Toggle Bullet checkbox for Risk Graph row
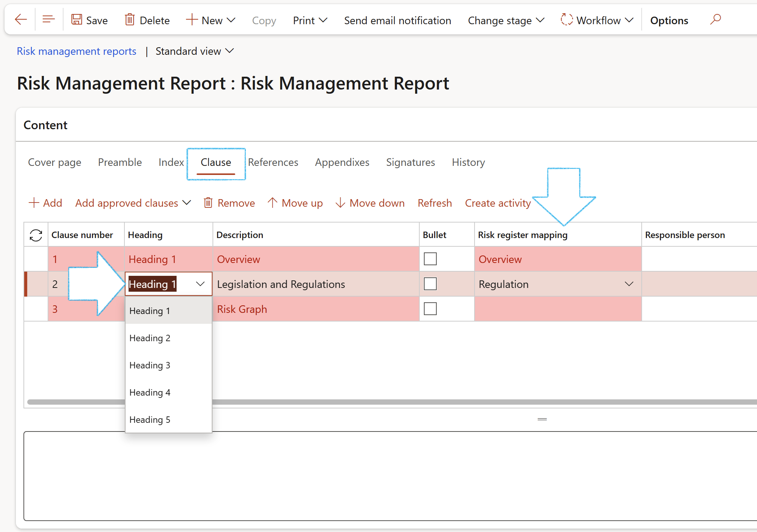Screen dimensions: 757x532 click(430, 309)
